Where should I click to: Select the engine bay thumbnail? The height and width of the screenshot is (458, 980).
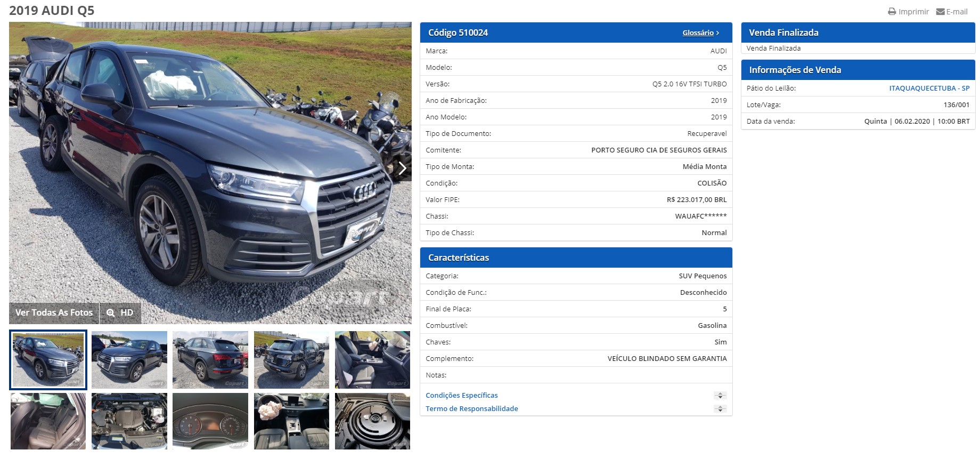pos(129,421)
